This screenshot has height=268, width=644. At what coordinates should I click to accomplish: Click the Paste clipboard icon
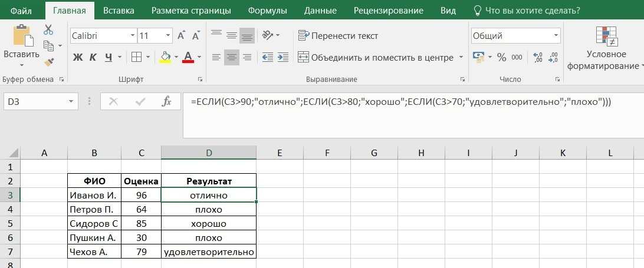coord(23,35)
